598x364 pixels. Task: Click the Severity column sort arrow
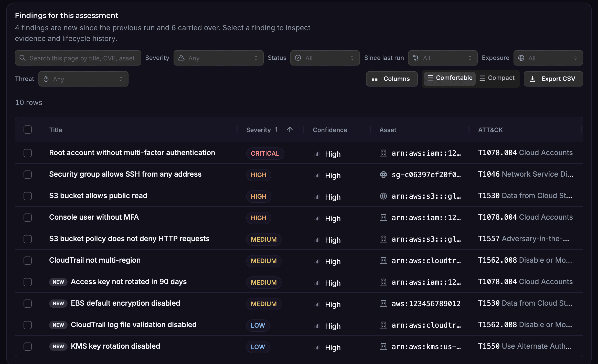tap(290, 130)
